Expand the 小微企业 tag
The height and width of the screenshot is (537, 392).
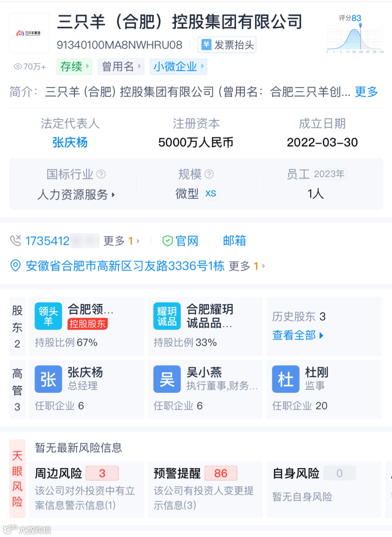click(178, 67)
